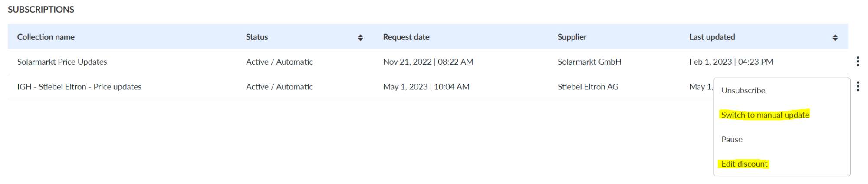Viewport: 868px width, 184px height.
Task: Click the Supplier column header
Action: pos(572,37)
